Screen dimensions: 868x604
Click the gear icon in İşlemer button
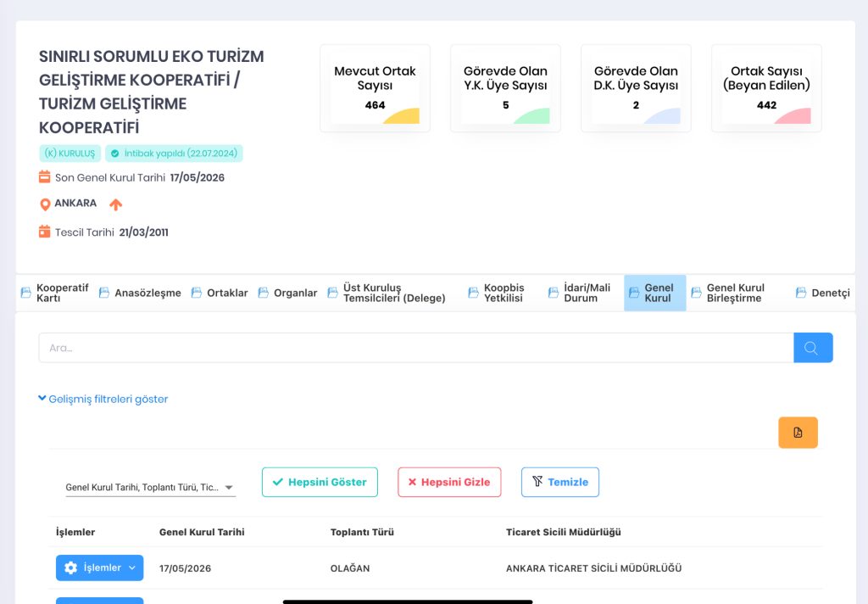pyautogui.click(x=71, y=568)
